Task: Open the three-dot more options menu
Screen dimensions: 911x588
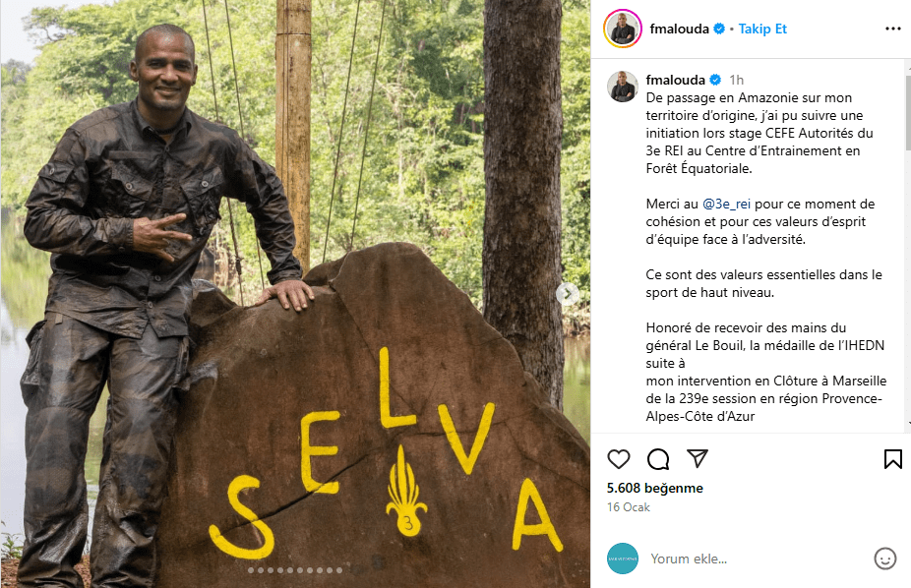Action: pyautogui.click(x=892, y=29)
